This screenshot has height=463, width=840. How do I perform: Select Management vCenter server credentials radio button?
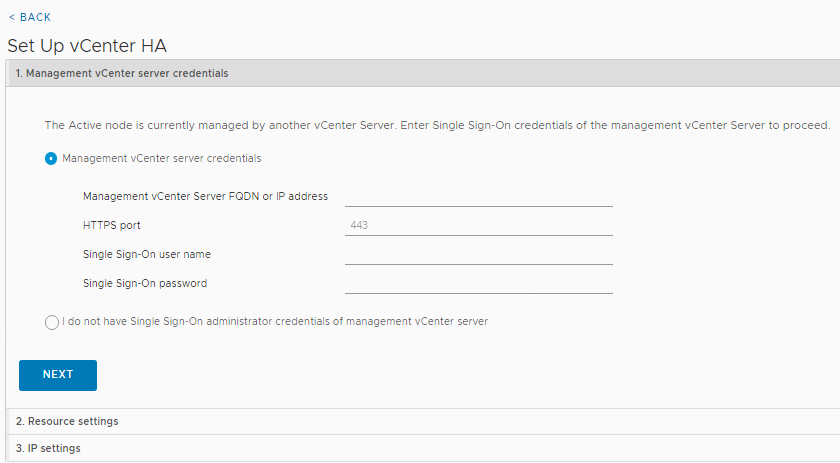(51, 159)
